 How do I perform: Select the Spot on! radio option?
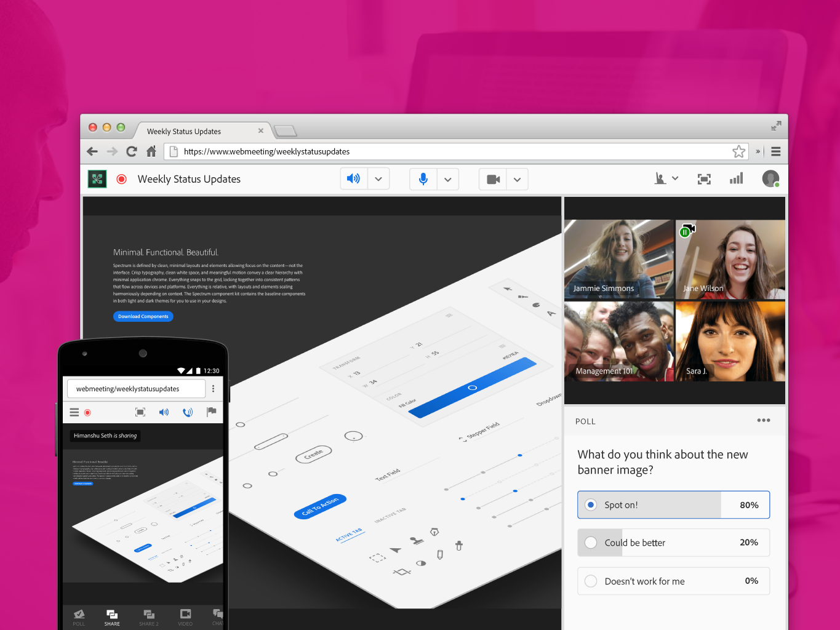pyautogui.click(x=591, y=504)
